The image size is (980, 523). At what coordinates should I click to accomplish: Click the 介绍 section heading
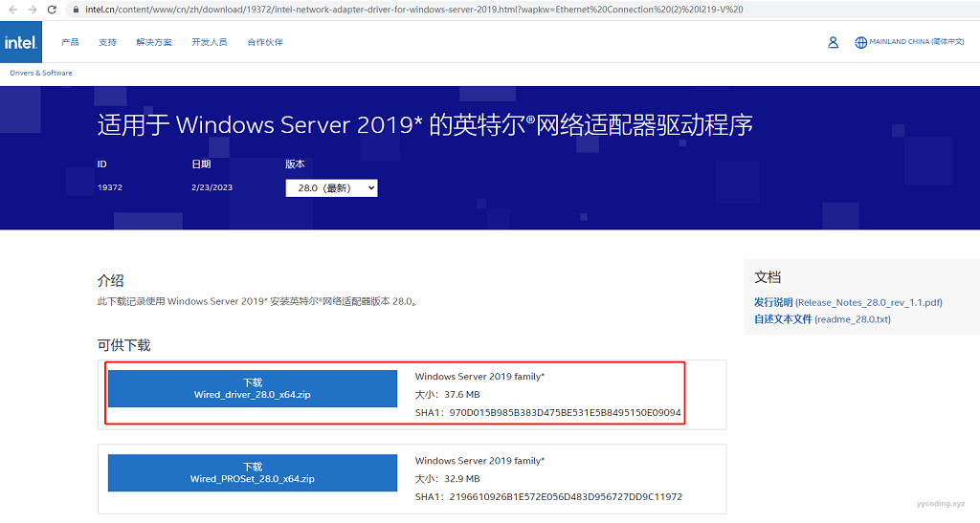[111, 280]
